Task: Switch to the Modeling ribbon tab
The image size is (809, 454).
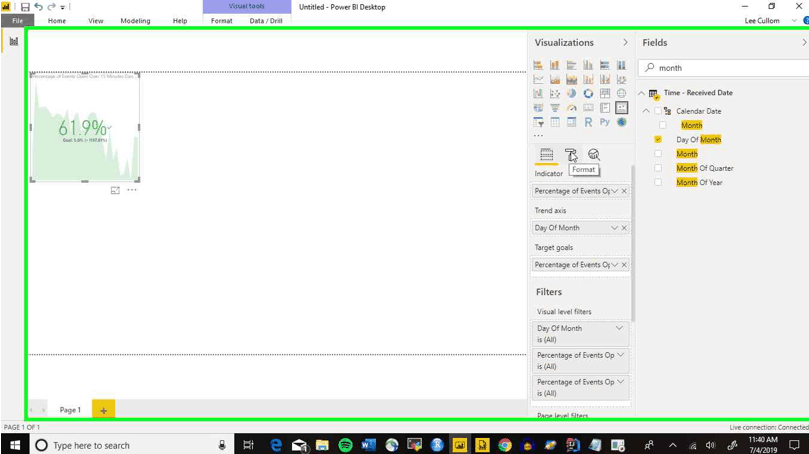Action: [135, 21]
